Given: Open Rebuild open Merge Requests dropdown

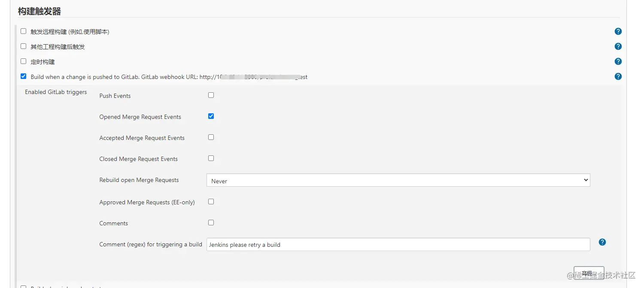Looking at the screenshot, I should coord(398,180).
